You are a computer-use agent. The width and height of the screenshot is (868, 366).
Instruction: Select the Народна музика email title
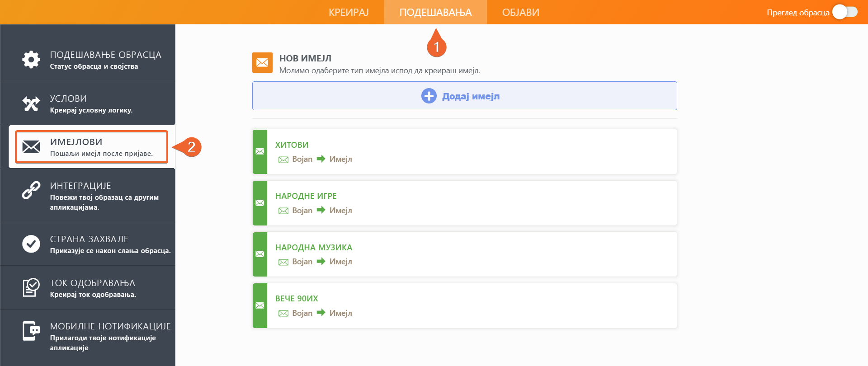[x=314, y=248]
